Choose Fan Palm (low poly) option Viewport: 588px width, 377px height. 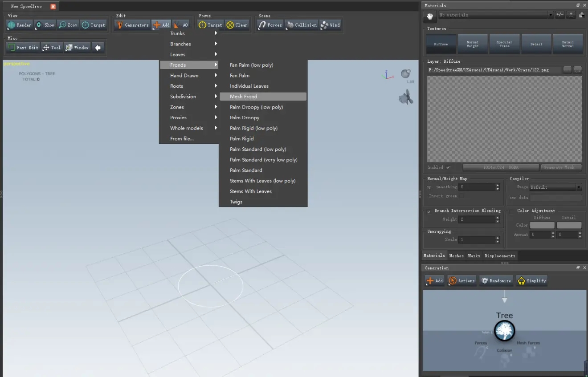coord(263,65)
